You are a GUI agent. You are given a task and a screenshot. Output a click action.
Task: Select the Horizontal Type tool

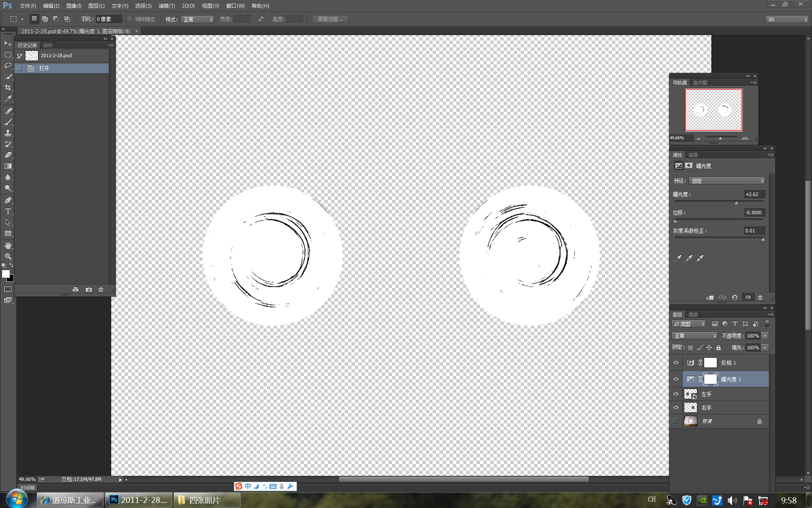coord(8,211)
